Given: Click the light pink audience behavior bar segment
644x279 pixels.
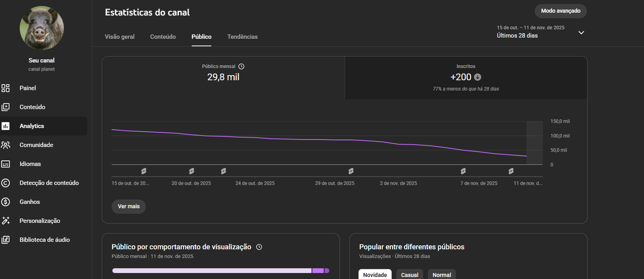Looking at the screenshot, I should click(x=212, y=271).
